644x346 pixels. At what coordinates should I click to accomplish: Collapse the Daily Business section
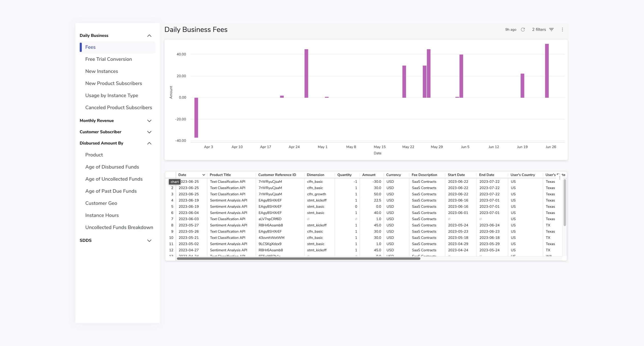149,36
